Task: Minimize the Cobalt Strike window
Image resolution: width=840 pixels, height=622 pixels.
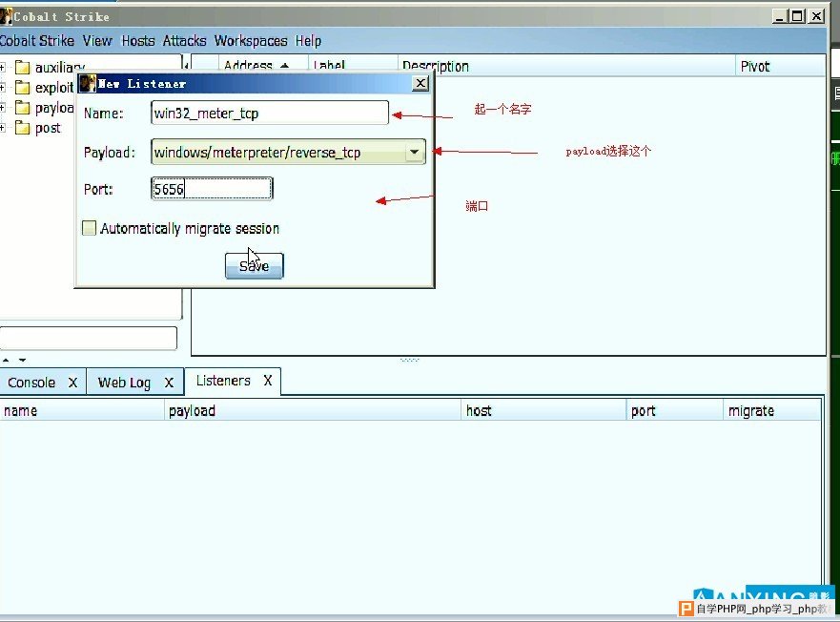Action: 780,16
